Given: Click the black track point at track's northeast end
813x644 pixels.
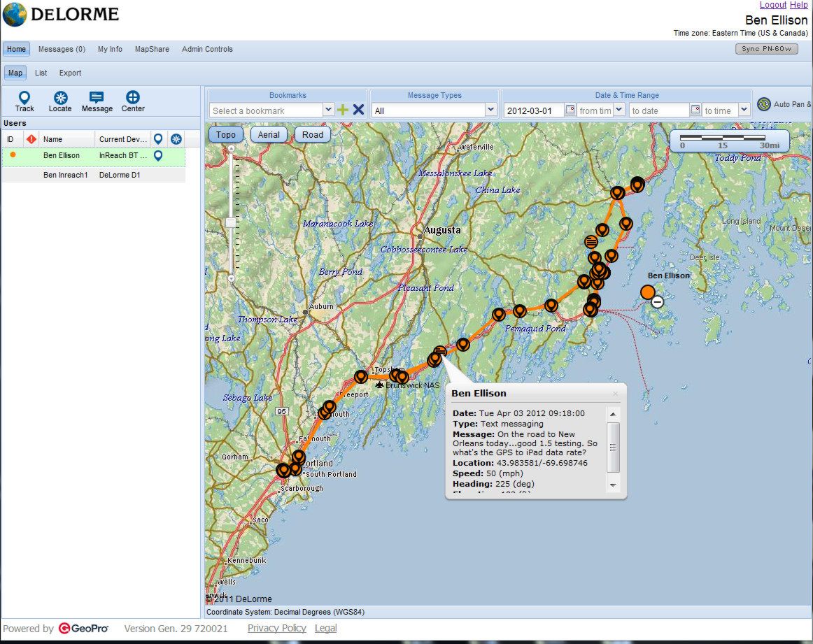Looking at the screenshot, I should (x=637, y=184).
